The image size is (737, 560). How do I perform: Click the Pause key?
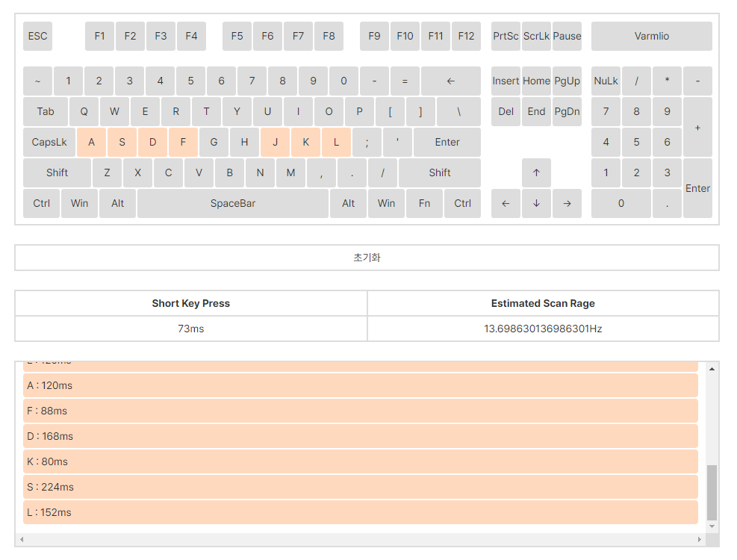click(567, 36)
